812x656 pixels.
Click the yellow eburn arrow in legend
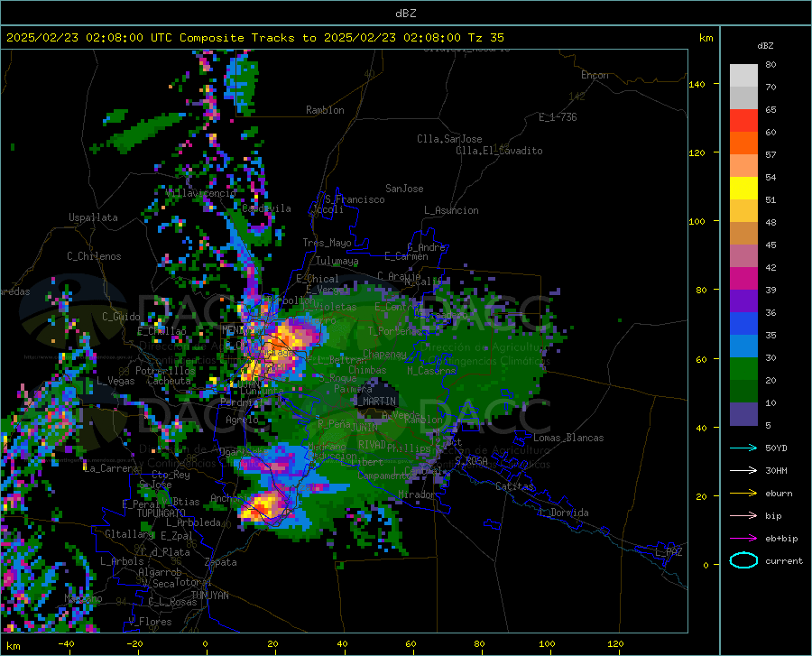coord(743,493)
